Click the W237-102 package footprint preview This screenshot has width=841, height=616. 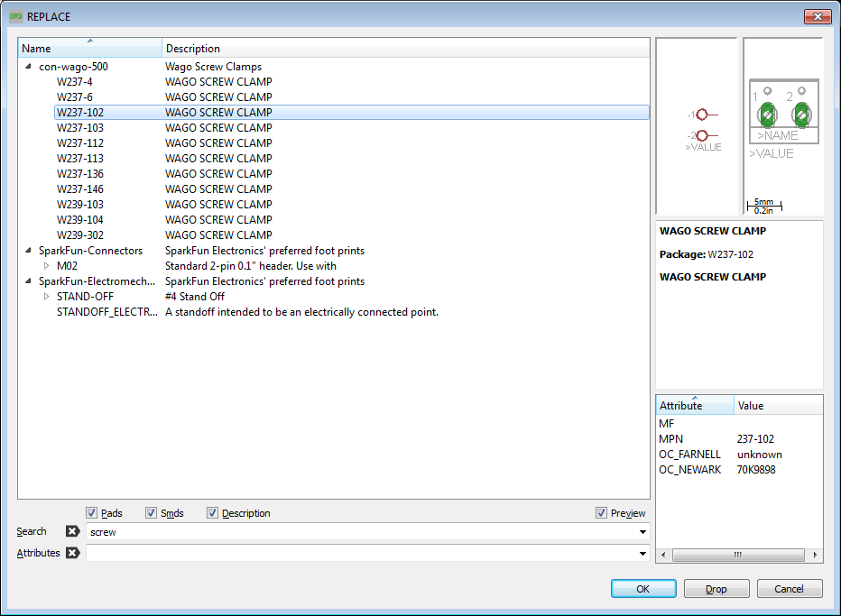[783, 126]
